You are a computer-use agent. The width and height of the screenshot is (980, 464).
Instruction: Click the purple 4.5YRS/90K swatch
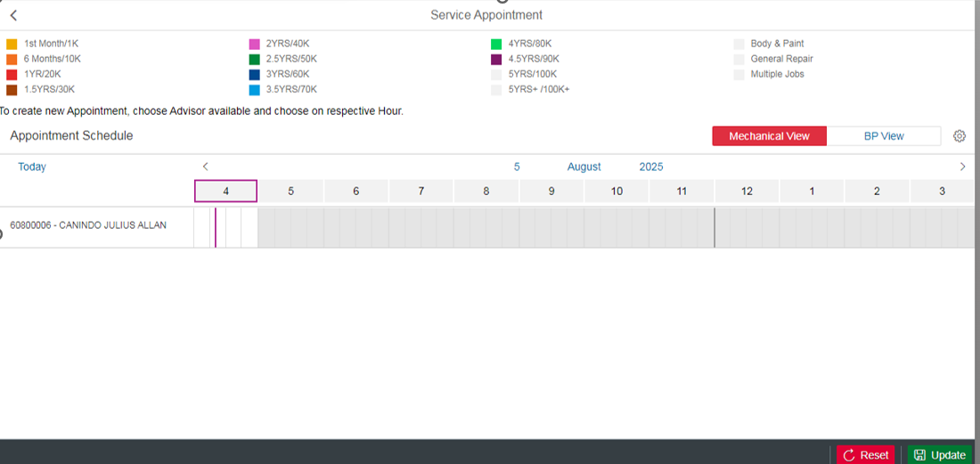point(496,60)
